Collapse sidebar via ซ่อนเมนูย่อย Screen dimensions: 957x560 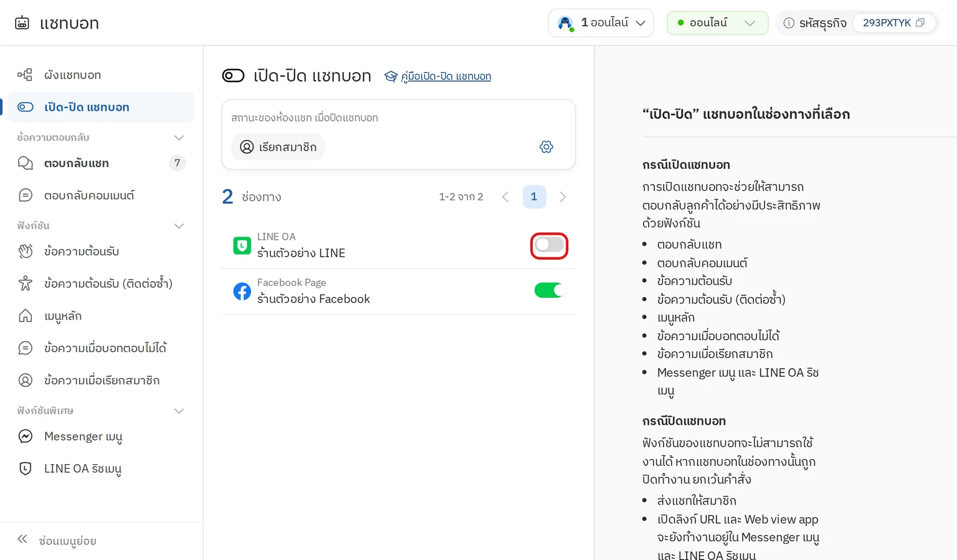pos(57,541)
